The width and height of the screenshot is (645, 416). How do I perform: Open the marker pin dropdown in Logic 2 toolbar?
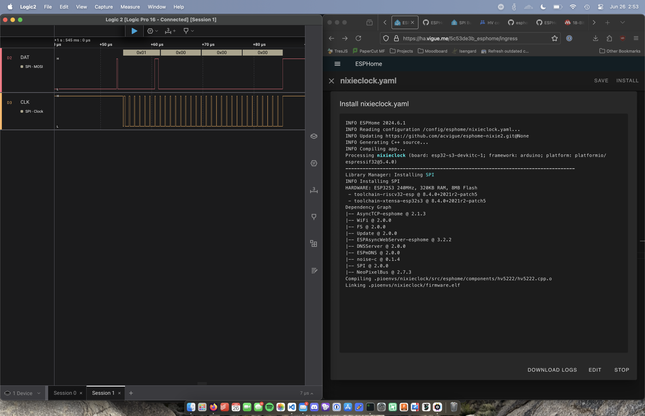[188, 31]
